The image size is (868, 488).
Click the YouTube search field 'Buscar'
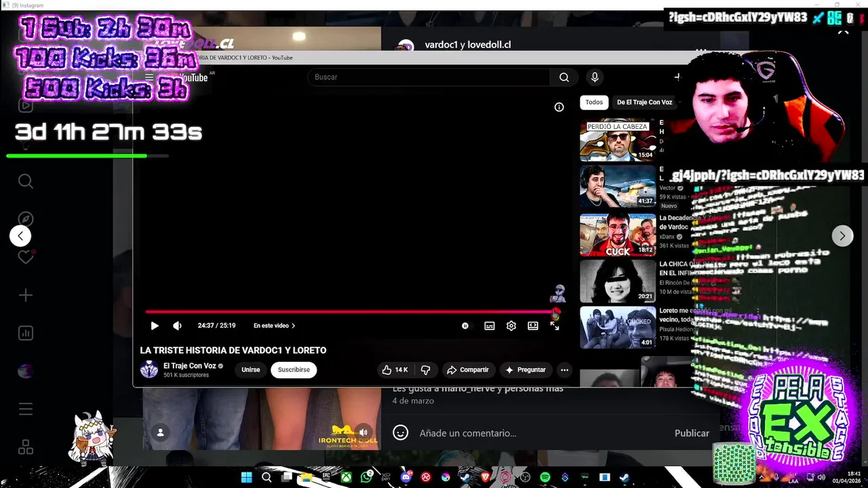point(429,77)
